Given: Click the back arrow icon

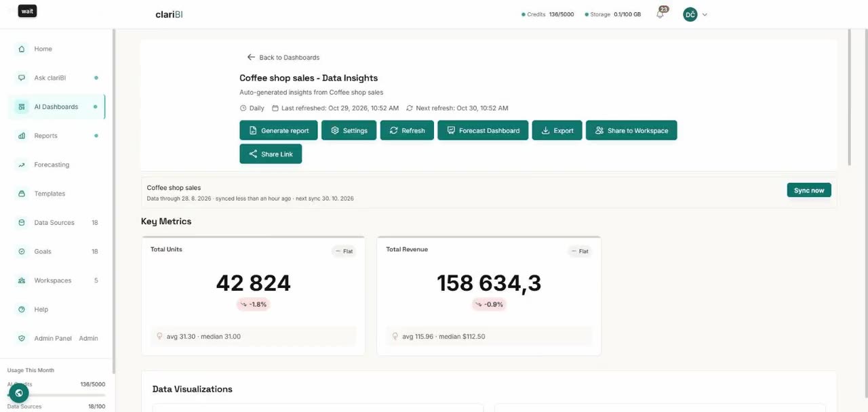Looking at the screenshot, I should tap(251, 58).
